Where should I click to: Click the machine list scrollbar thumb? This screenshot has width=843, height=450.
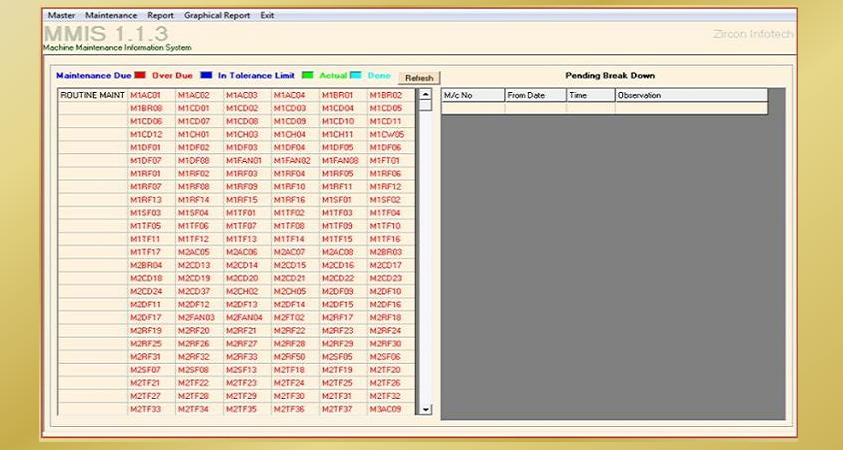[425, 105]
